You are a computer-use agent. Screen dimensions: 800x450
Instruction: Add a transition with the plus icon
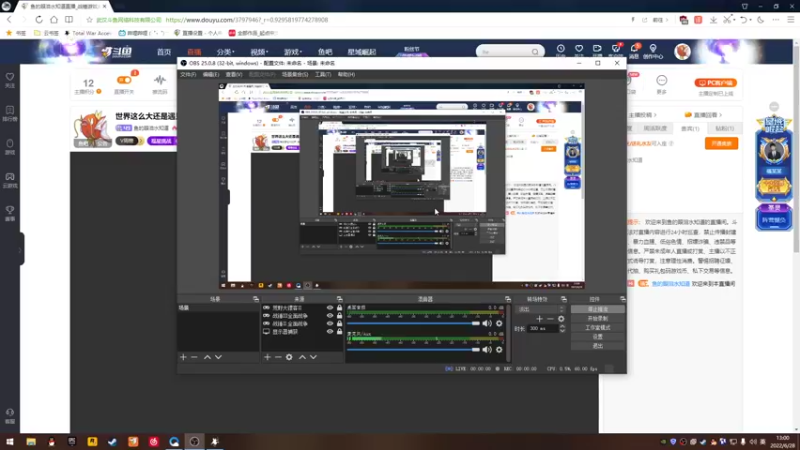point(539,319)
